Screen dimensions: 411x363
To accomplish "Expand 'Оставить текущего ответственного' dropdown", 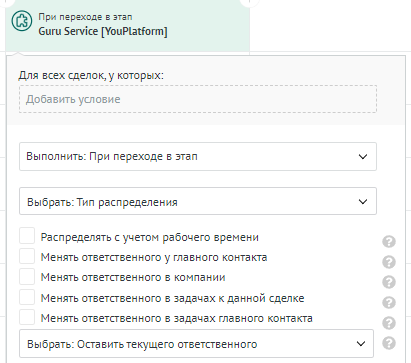I will (x=196, y=344).
